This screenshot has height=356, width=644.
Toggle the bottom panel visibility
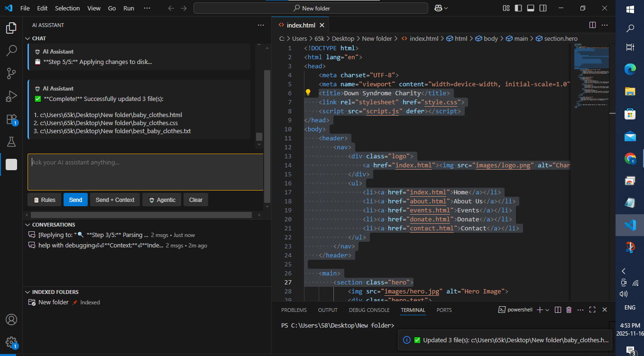click(x=531, y=8)
